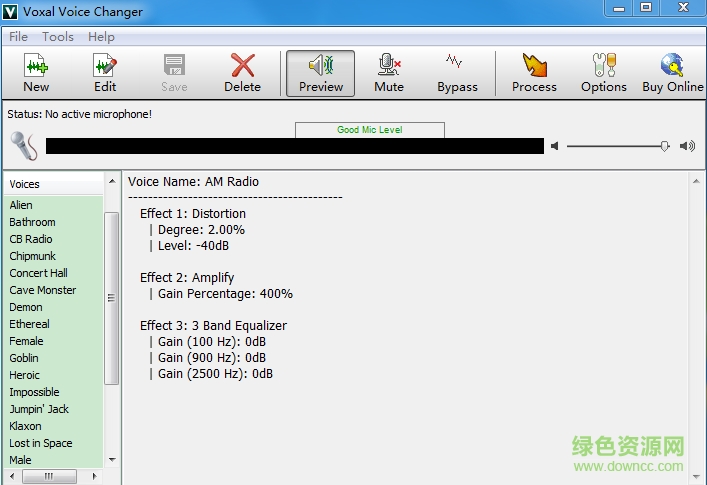Delete the selected voice with red X
Image resolution: width=707 pixels, height=485 pixels.
[243, 73]
